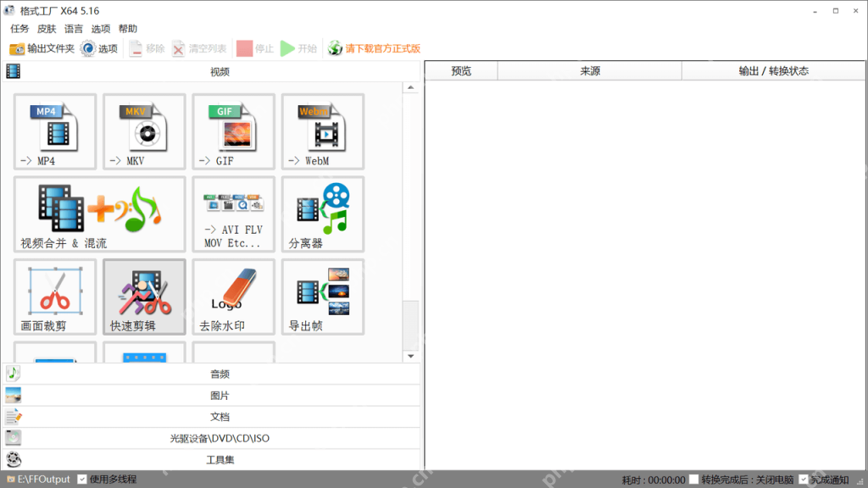Image resolution: width=868 pixels, height=488 pixels.
Task: Open the 画面裁剪 crop tool
Action: point(55,297)
